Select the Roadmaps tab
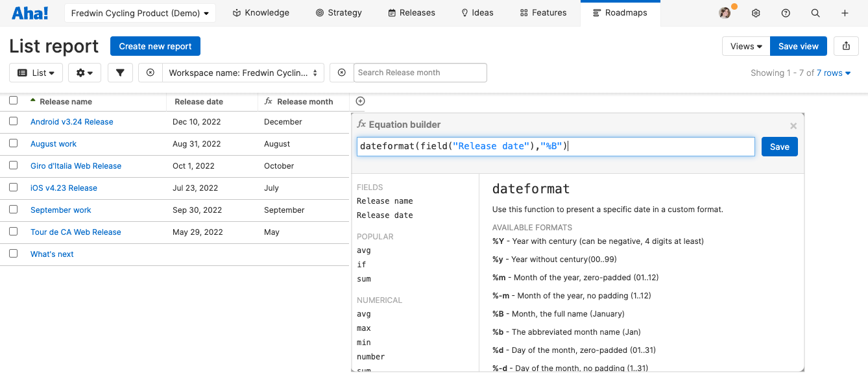This screenshot has width=868, height=386. [x=620, y=13]
